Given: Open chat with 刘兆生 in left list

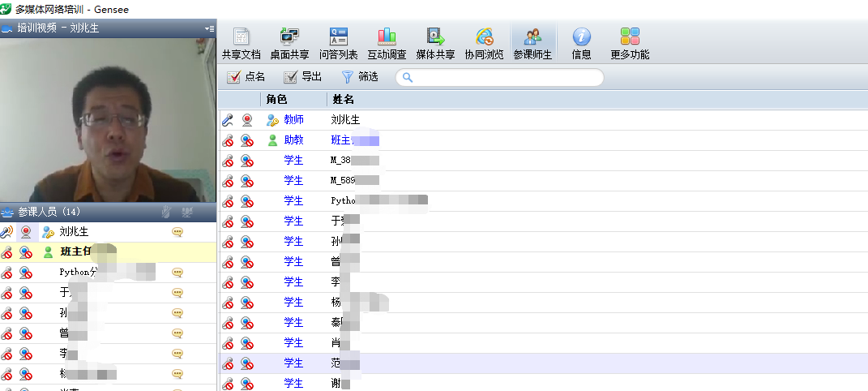Looking at the screenshot, I should click(x=177, y=232).
